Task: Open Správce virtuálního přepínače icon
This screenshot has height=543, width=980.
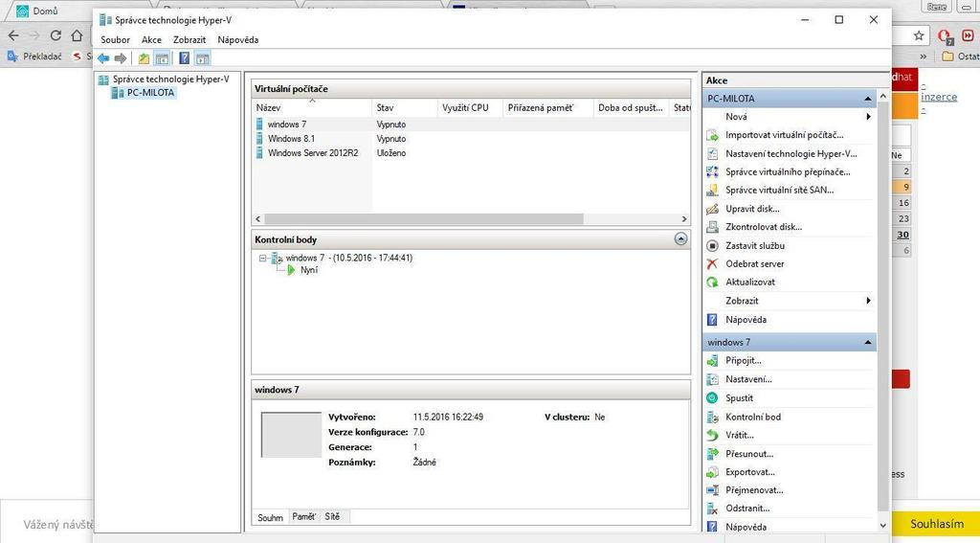Action: (x=712, y=171)
